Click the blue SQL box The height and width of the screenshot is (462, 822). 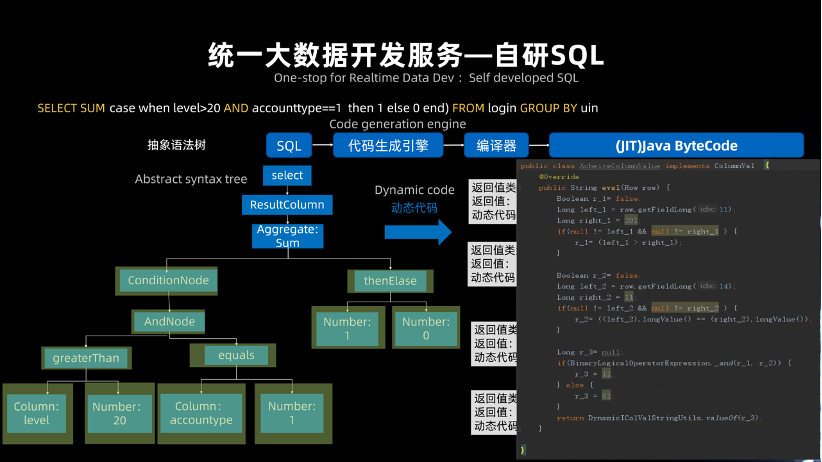[x=289, y=145]
